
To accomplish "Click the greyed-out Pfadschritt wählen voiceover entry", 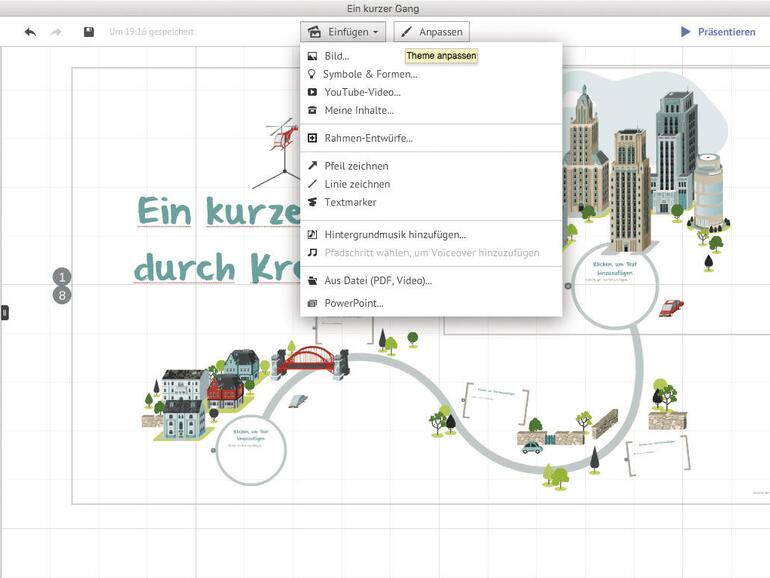I will click(431, 253).
